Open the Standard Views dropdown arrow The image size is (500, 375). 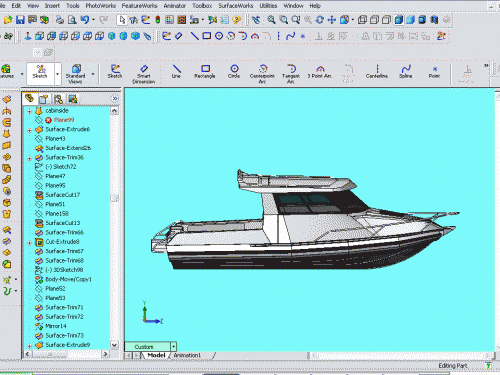pyautogui.click(x=93, y=74)
